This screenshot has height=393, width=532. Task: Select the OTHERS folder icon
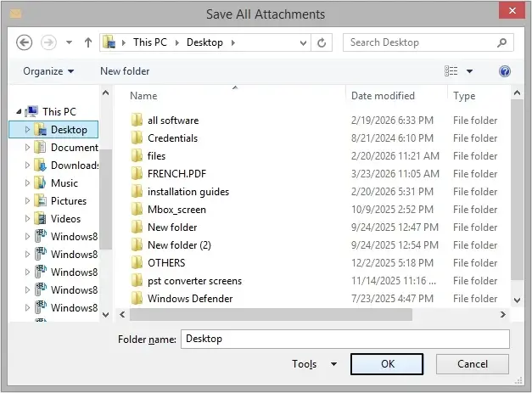pyautogui.click(x=137, y=262)
